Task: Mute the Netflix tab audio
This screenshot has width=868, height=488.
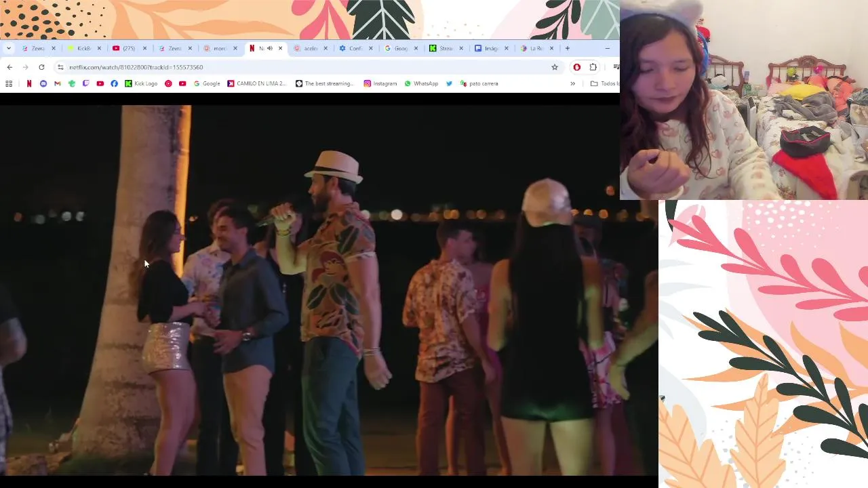Action: point(270,48)
